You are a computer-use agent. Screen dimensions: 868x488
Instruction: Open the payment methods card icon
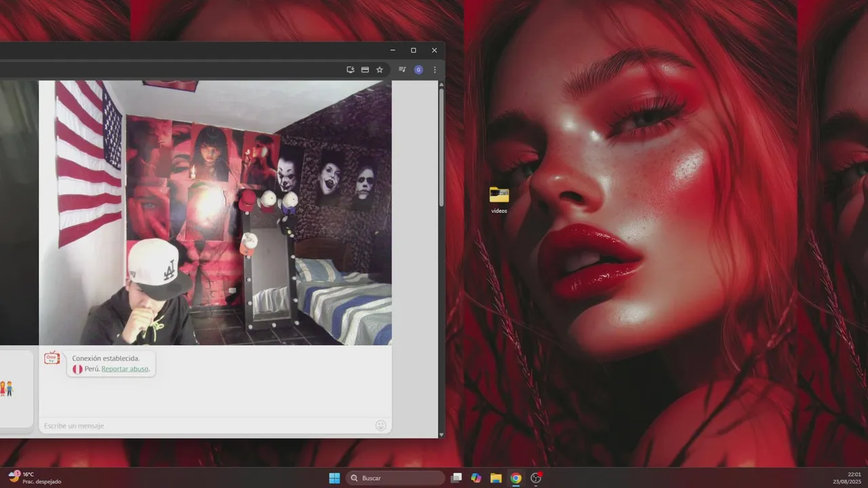pyautogui.click(x=365, y=69)
